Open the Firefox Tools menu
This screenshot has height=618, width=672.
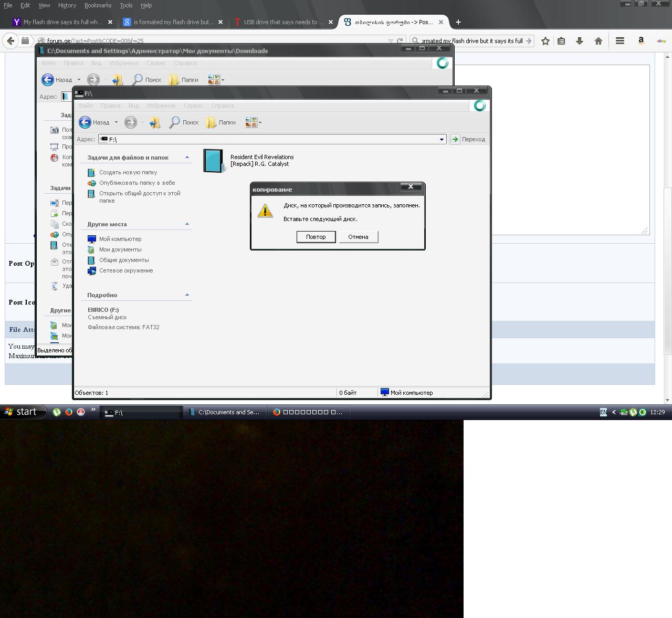[x=126, y=5]
